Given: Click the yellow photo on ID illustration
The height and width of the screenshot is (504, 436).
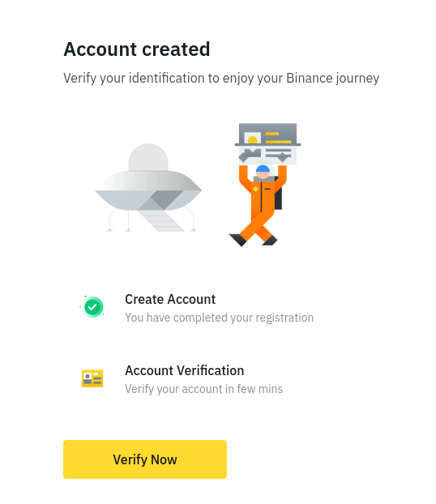Looking at the screenshot, I should 253,139.
